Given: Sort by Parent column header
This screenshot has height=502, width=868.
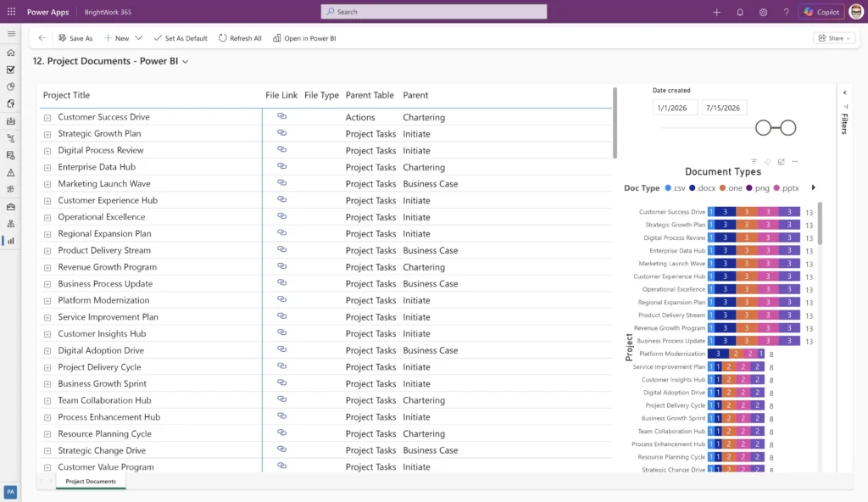Looking at the screenshot, I should pyautogui.click(x=415, y=95).
